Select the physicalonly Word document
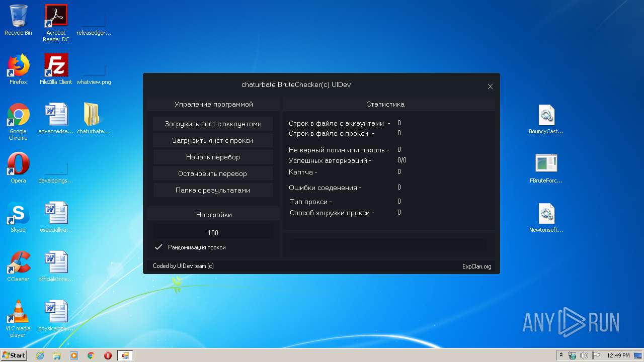The image size is (644, 362). pos(56,316)
